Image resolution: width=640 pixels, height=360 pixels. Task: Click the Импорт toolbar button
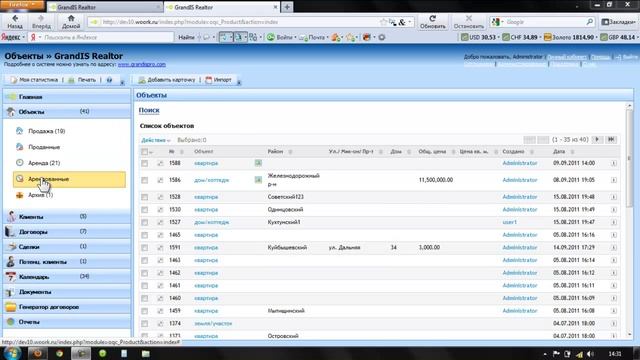pos(218,80)
